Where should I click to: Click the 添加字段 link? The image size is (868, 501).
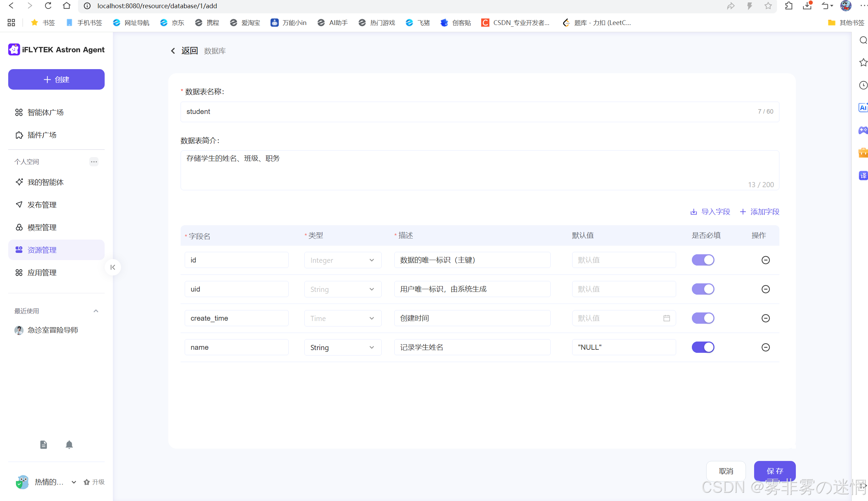(x=759, y=211)
